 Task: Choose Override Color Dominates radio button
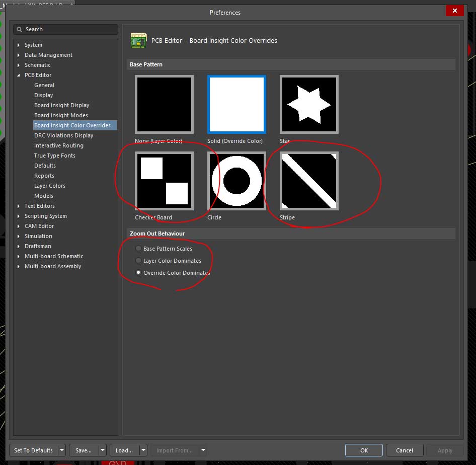pos(138,273)
